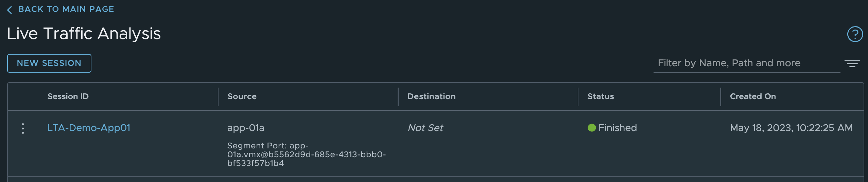The width and height of the screenshot is (868, 182).
Task: Click the Segment Port details text
Action: tap(306, 154)
